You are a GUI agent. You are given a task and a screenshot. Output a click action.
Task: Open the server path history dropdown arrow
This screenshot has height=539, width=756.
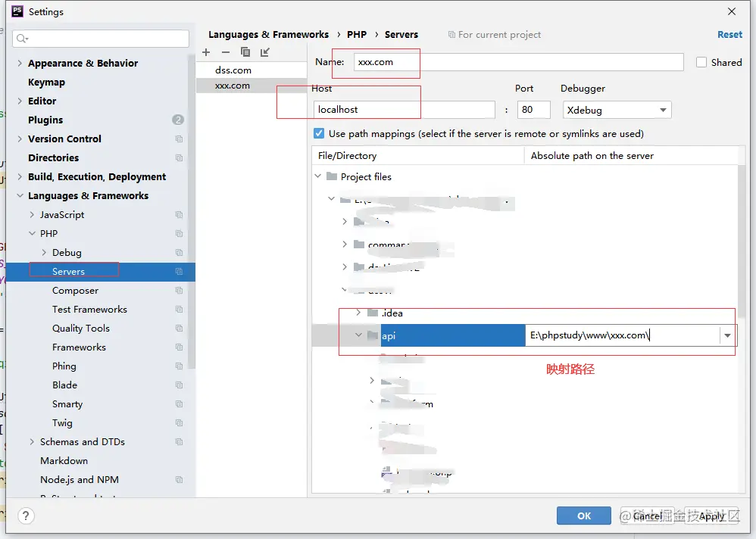click(728, 336)
